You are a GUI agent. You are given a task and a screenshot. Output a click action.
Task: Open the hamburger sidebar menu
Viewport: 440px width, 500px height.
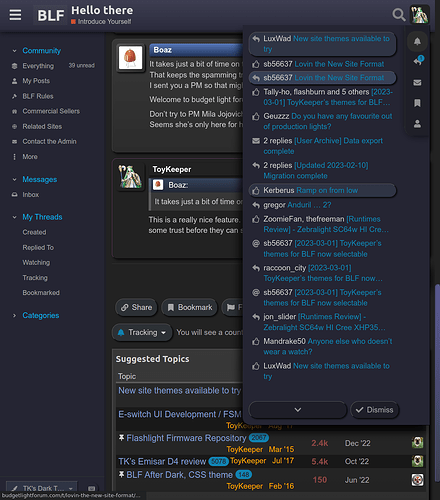[x=15, y=15]
